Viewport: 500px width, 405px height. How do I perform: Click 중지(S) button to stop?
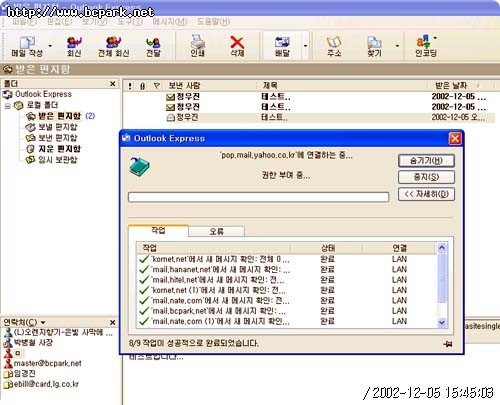(x=426, y=177)
